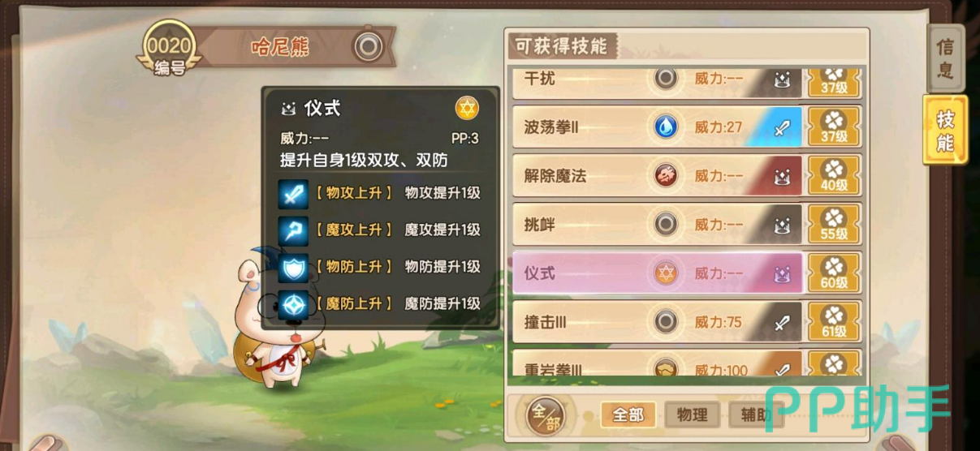Tap the water element icon on 波荡拳II

(666, 127)
